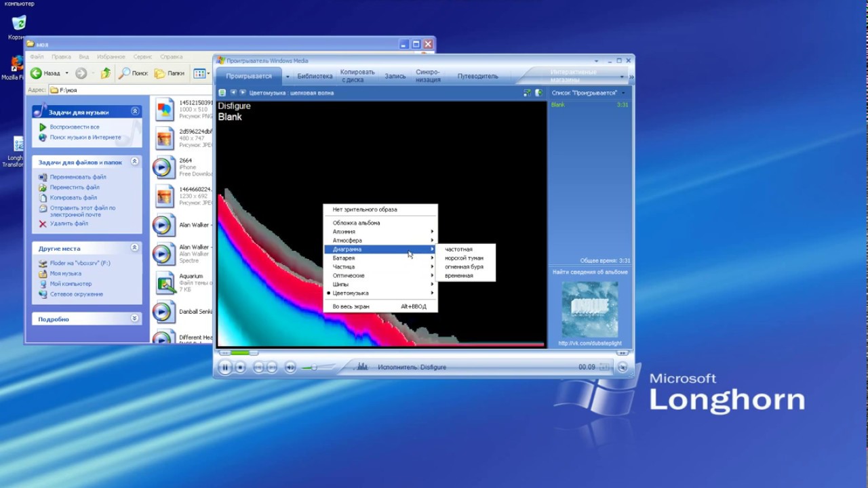The width and height of the screenshot is (868, 488).
Task: Choose Во весь экран menu entry
Action: (x=380, y=306)
